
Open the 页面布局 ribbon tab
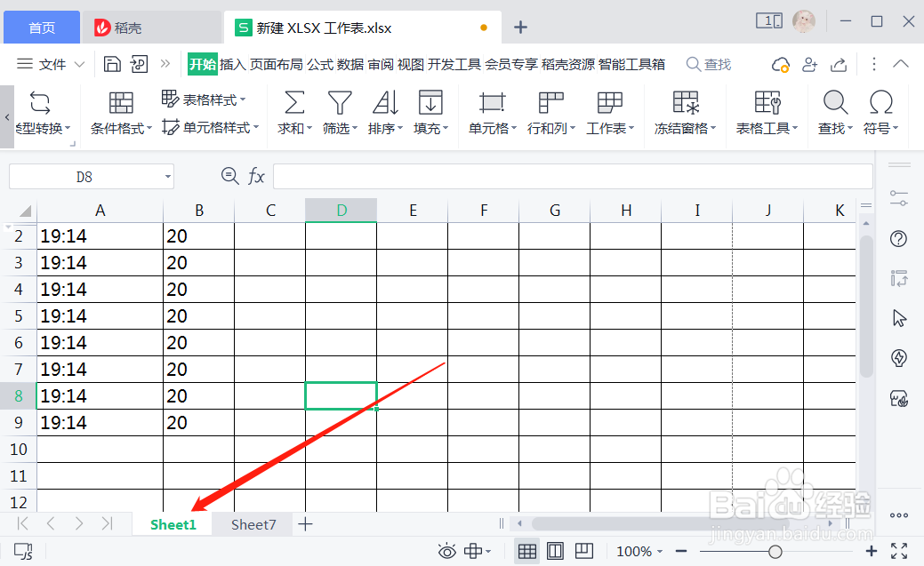277,64
